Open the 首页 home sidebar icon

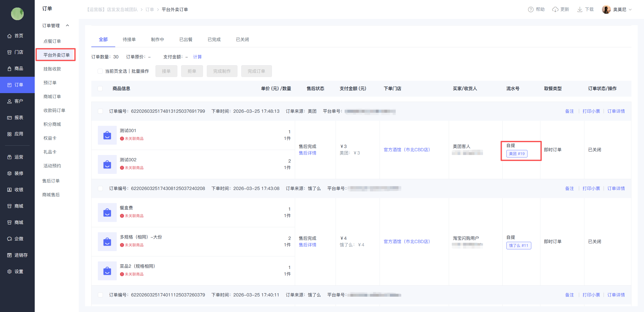pyautogui.click(x=10, y=36)
